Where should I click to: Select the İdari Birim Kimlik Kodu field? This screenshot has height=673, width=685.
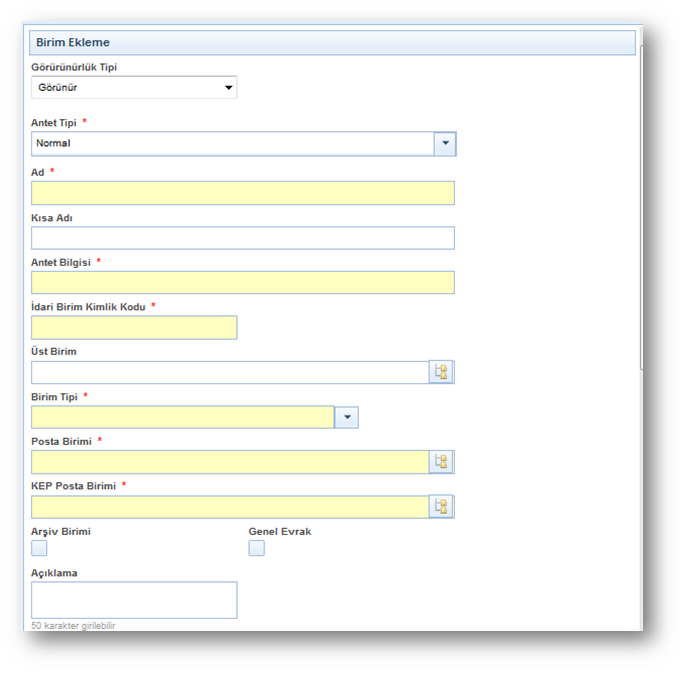pyautogui.click(x=134, y=328)
